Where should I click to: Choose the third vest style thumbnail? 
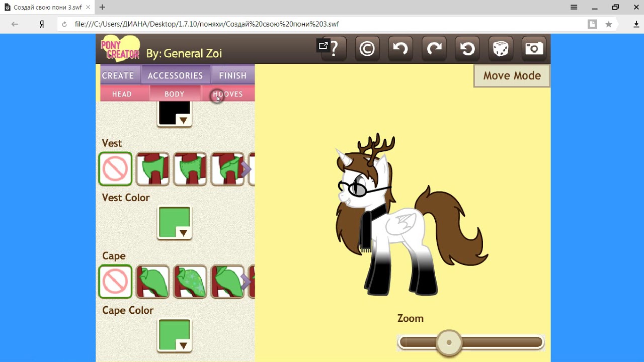[227, 169]
